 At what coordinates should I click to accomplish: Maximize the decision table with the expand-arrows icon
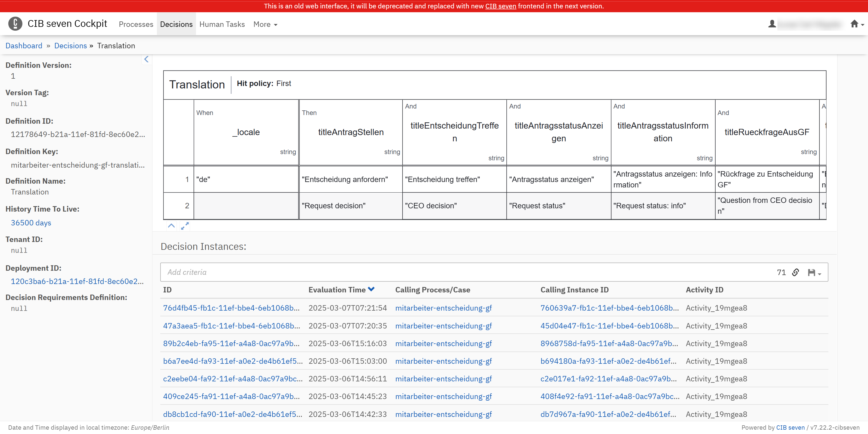(185, 226)
